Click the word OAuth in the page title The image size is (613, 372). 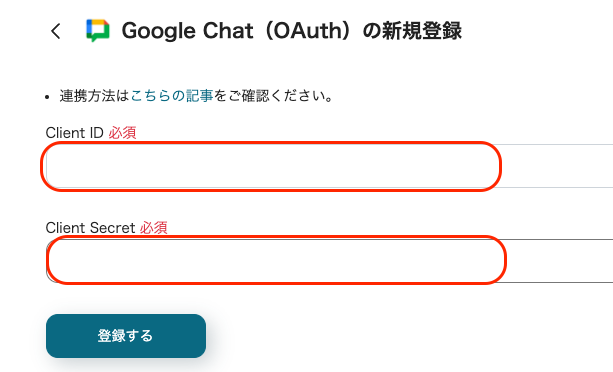(x=308, y=31)
